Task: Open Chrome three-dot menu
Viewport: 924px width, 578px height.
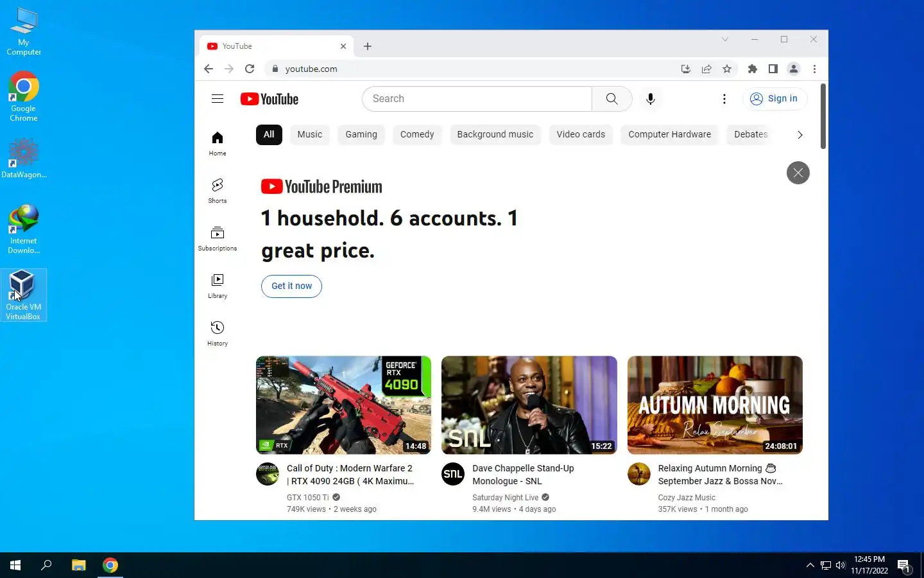Action: click(814, 69)
